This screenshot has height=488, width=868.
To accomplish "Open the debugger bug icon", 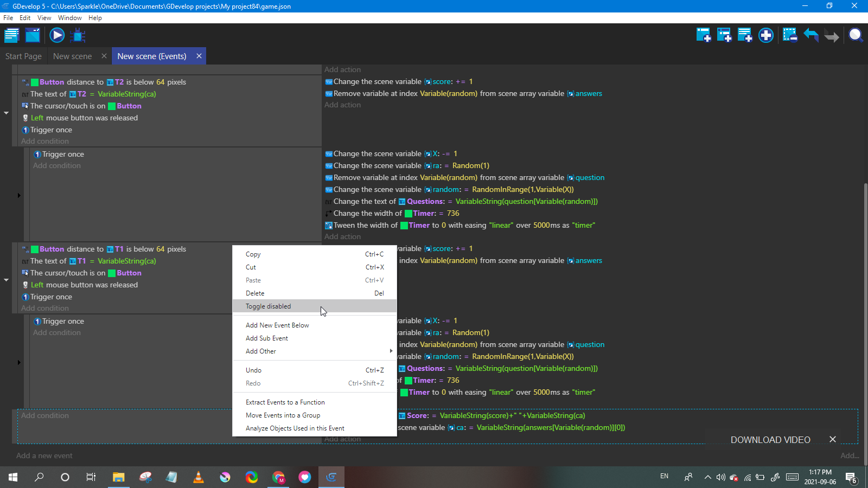I will (x=78, y=36).
